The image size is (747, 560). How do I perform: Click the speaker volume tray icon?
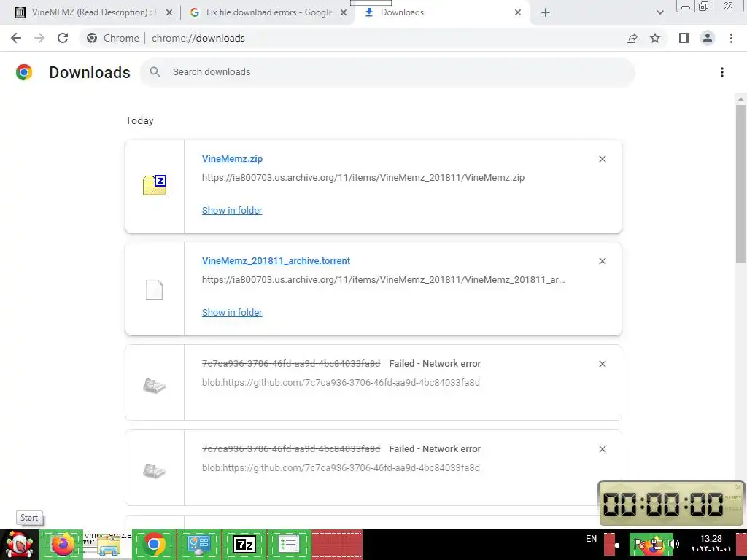point(674,544)
